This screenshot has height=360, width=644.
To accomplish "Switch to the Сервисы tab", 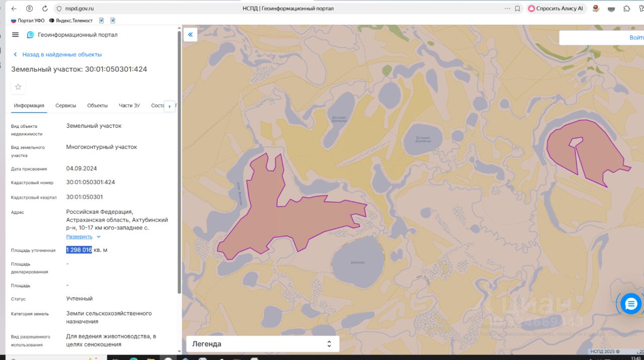I will [66, 106].
